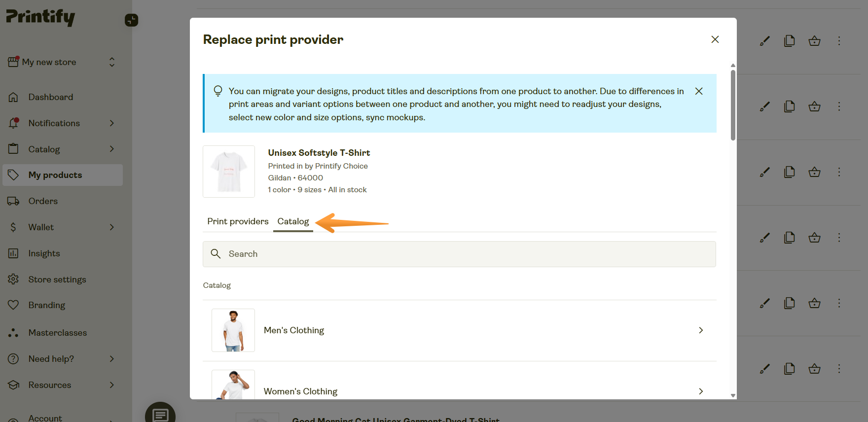
Task: Click the Store settings gear icon
Action: 13,279
